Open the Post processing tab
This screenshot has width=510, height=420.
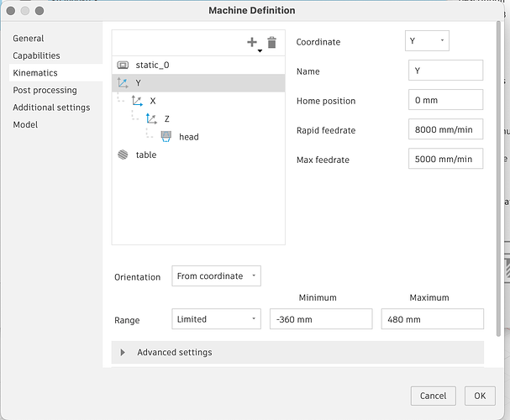tap(45, 90)
